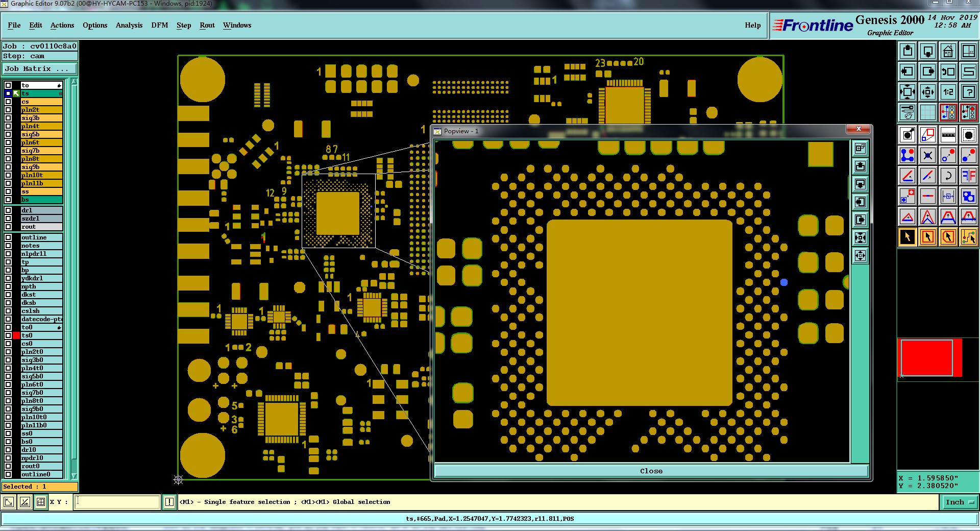Click the pan right icon in main toolbar
The image size is (980, 531).
coord(928,71)
